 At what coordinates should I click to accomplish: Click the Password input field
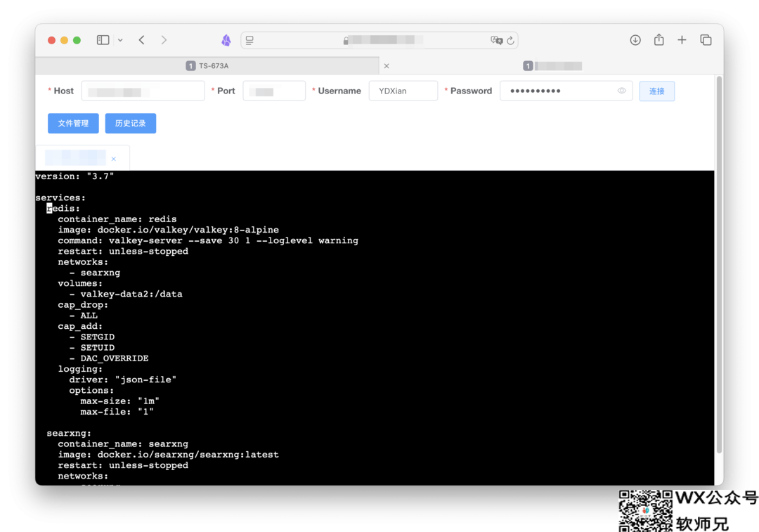[566, 91]
